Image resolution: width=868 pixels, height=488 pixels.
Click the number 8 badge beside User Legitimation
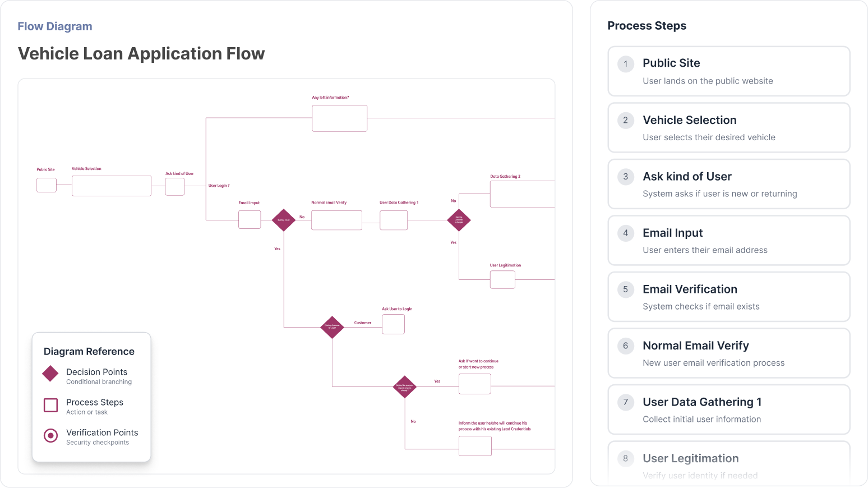point(625,459)
